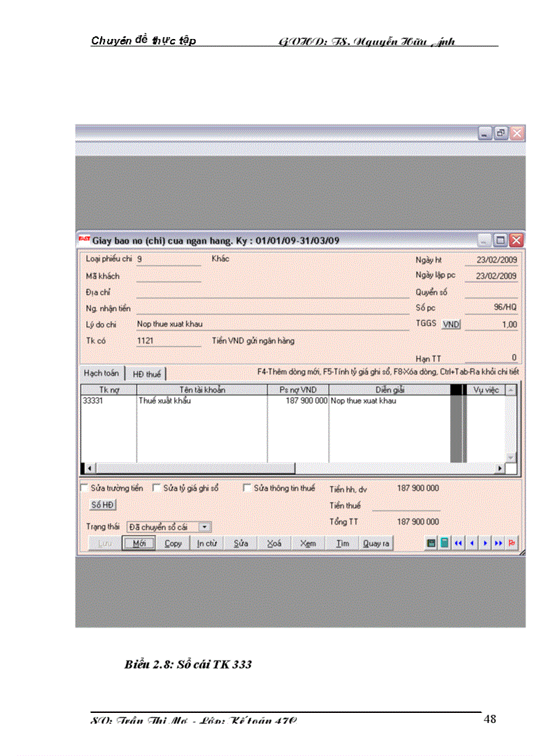Go to previous record arrow

472,543
